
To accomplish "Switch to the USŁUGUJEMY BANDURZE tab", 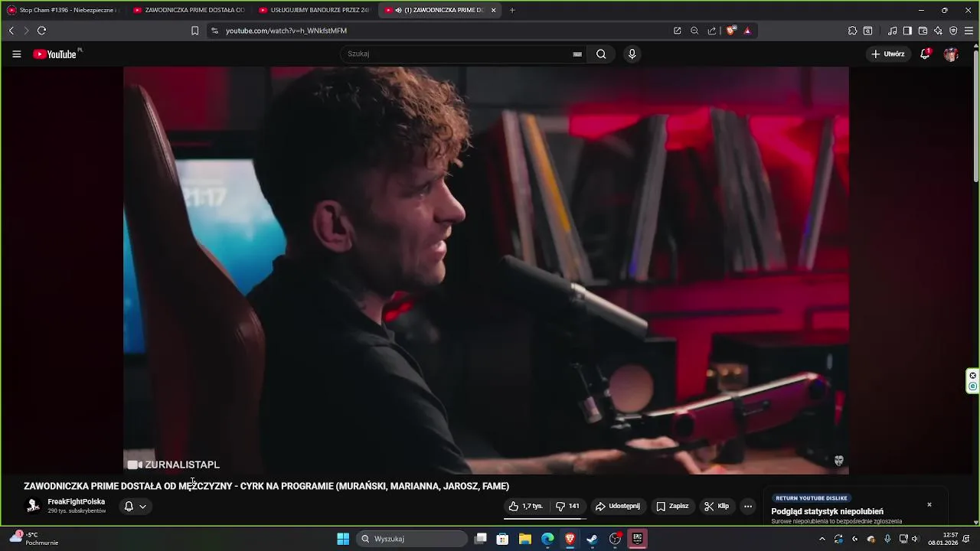I will (x=314, y=10).
